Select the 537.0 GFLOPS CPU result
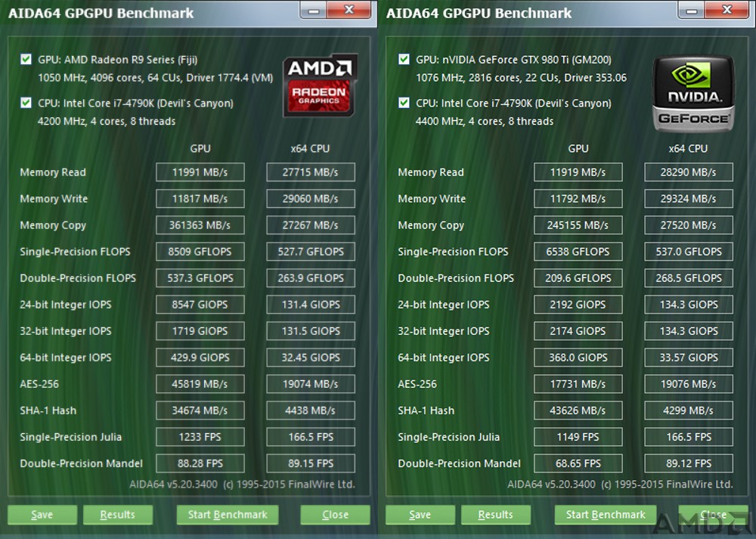The width and height of the screenshot is (756, 539). click(x=689, y=252)
